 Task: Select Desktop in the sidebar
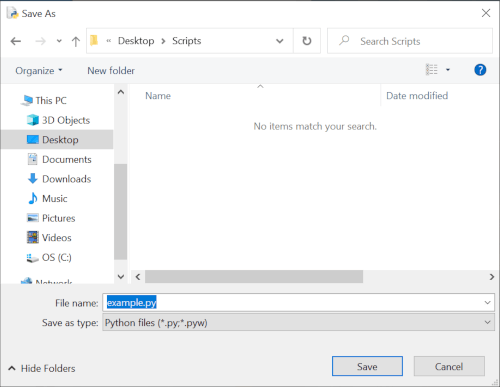pyautogui.click(x=57, y=139)
